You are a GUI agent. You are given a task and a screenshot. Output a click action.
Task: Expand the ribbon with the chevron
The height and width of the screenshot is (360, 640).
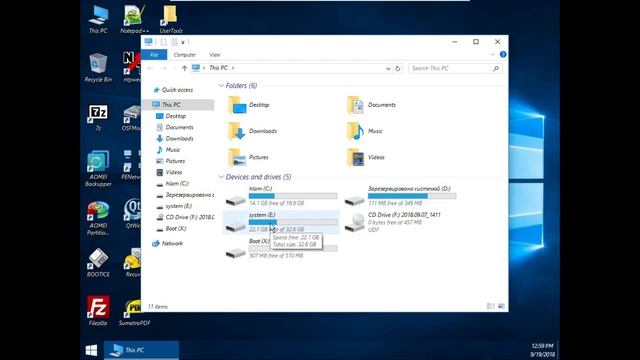[x=493, y=55]
